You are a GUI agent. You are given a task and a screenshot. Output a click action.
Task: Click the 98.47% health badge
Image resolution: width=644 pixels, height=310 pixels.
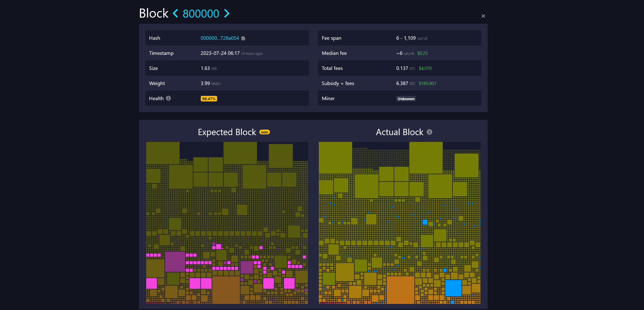tap(209, 99)
